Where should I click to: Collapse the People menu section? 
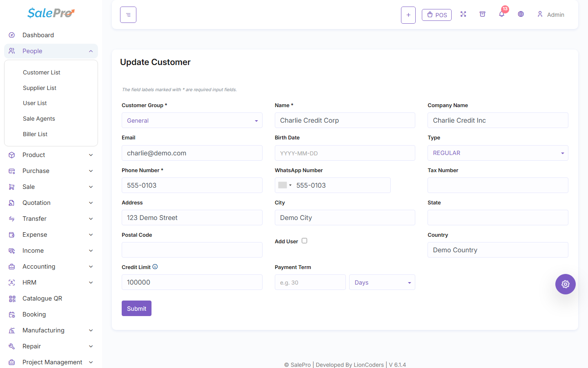coord(51,51)
